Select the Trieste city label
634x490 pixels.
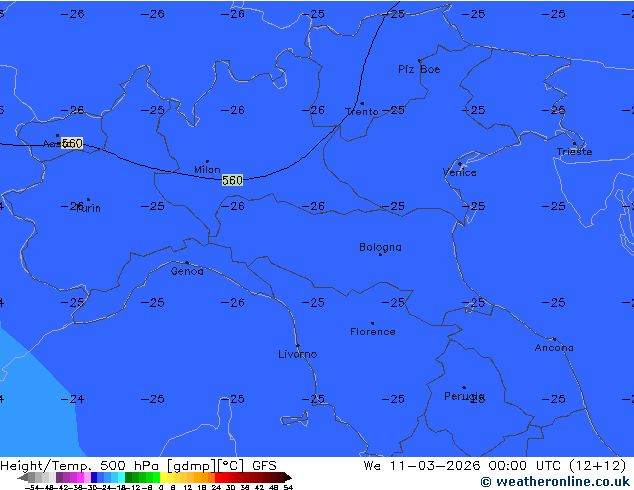(x=574, y=152)
